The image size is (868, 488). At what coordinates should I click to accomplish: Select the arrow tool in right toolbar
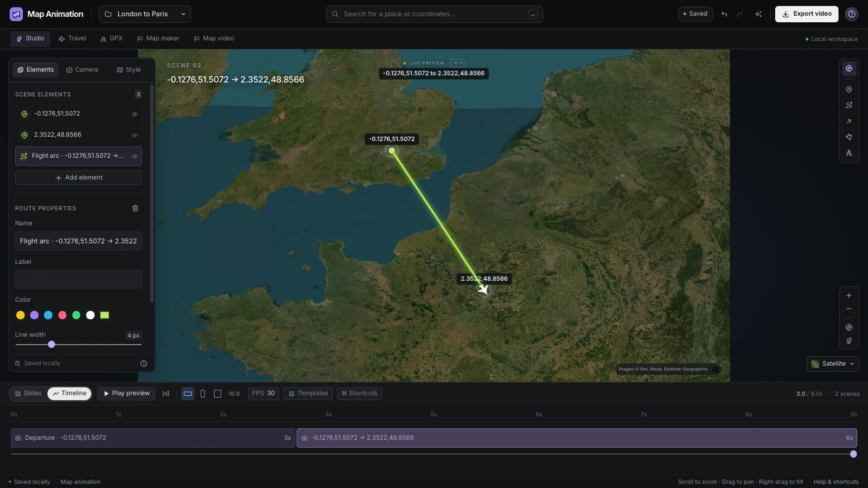coord(849,121)
